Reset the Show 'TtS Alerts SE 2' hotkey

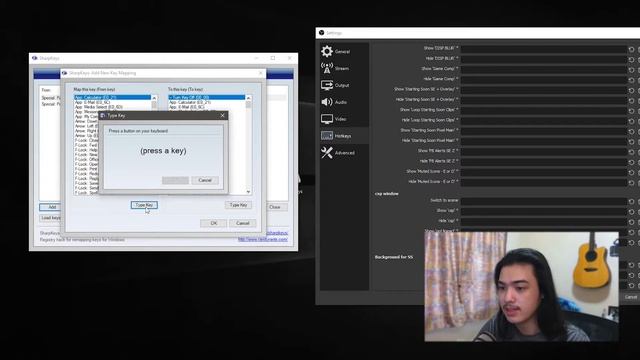[x=631, y=152]
